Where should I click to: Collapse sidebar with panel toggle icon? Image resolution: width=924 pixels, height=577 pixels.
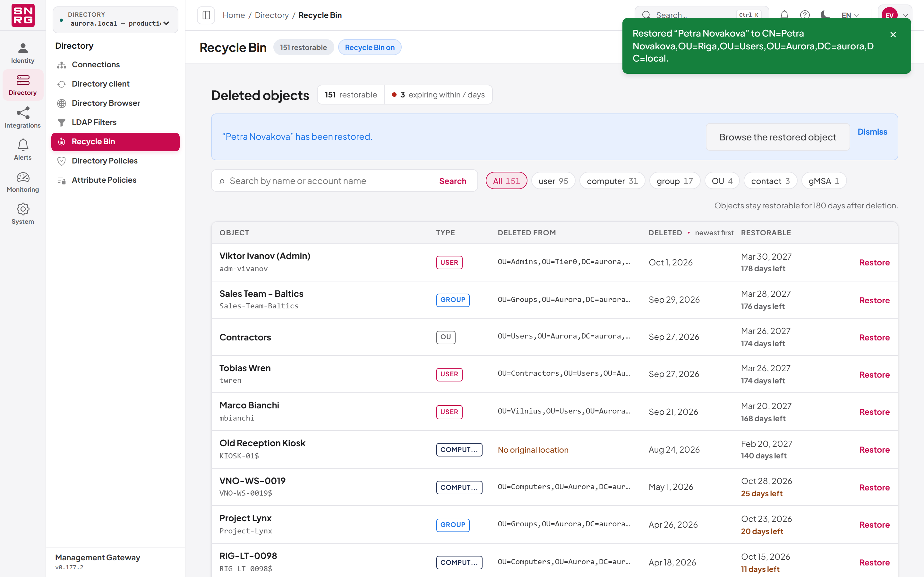pos(206,15)
